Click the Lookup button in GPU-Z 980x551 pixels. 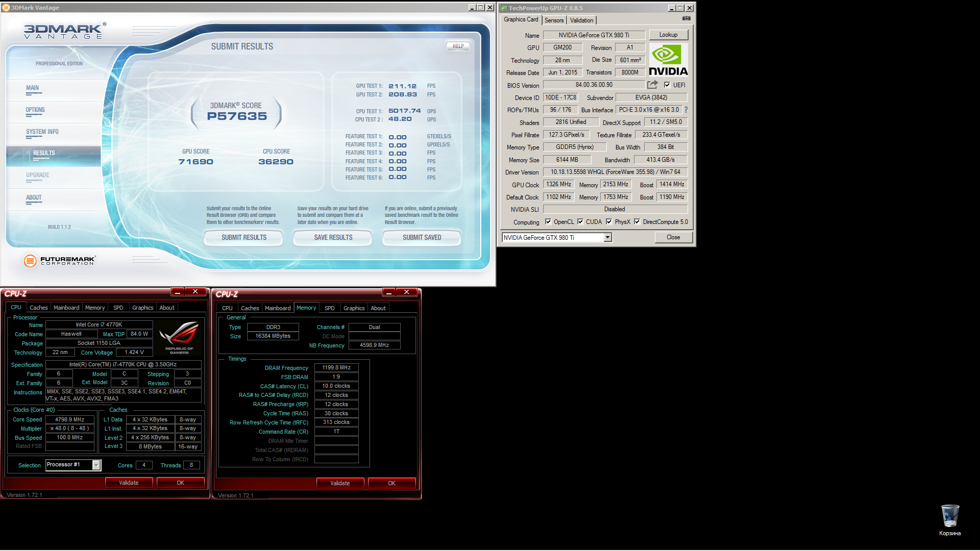click(668, 35)
